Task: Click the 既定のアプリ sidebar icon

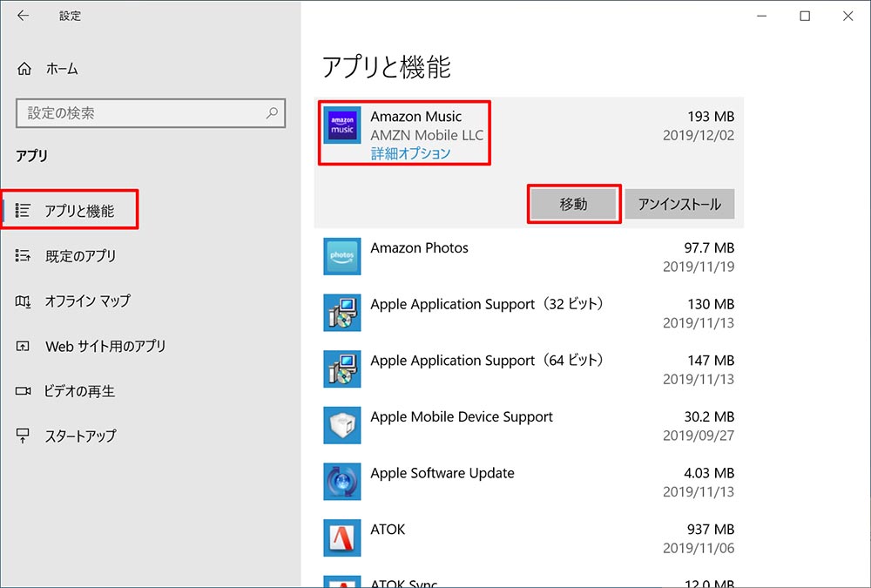Action: point(23,255)
